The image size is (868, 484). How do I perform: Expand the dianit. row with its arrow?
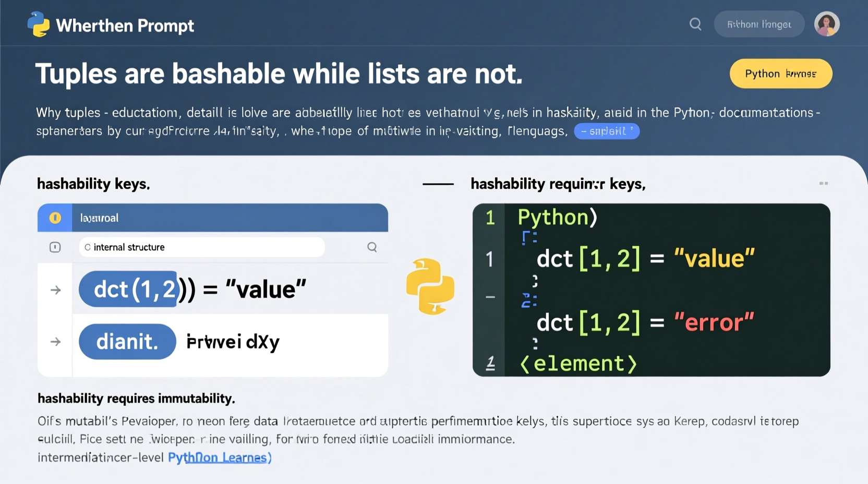[x=55, y=342]
